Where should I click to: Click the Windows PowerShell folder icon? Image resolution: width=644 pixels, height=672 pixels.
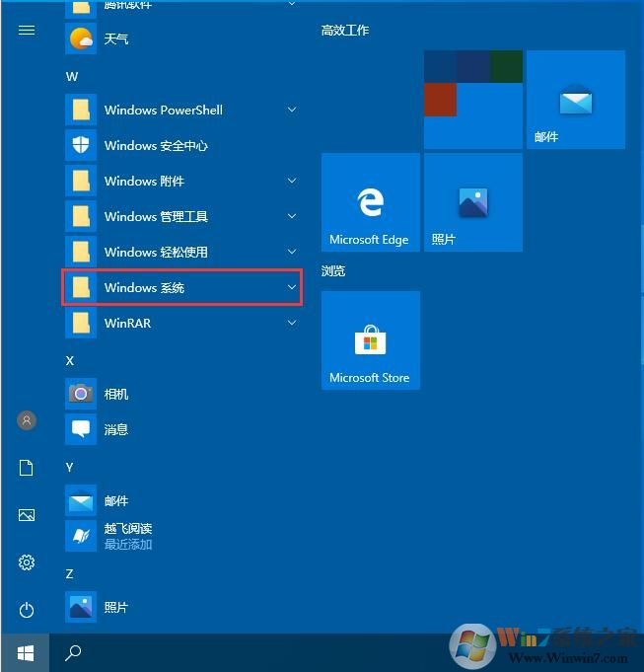[81, 110]
